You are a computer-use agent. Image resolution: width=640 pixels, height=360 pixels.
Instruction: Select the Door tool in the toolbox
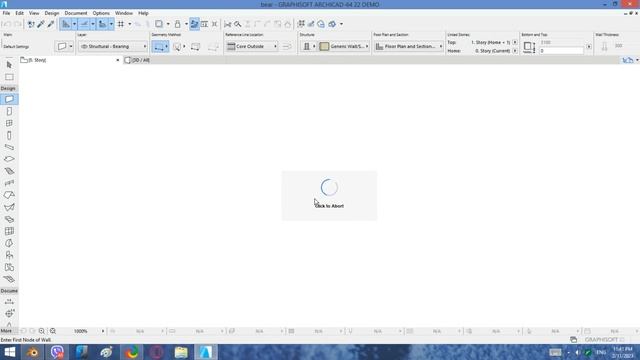(x=9, y=111)
